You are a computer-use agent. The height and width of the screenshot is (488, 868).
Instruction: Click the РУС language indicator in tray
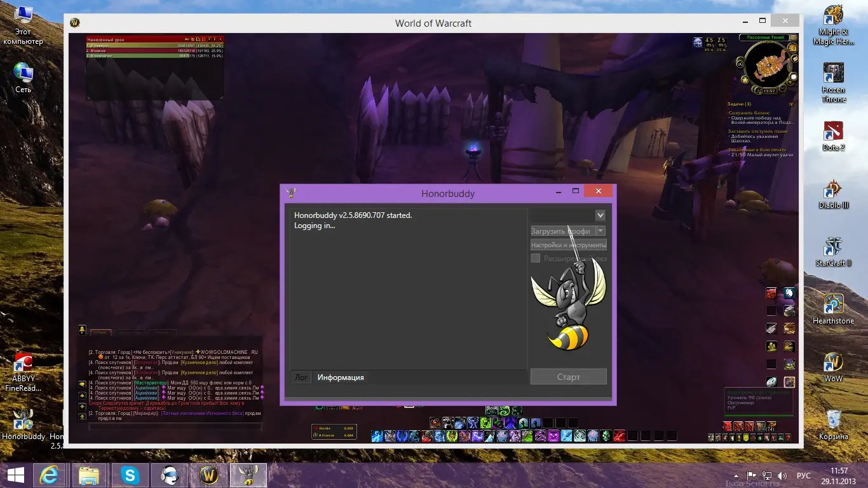coord(804,475)
